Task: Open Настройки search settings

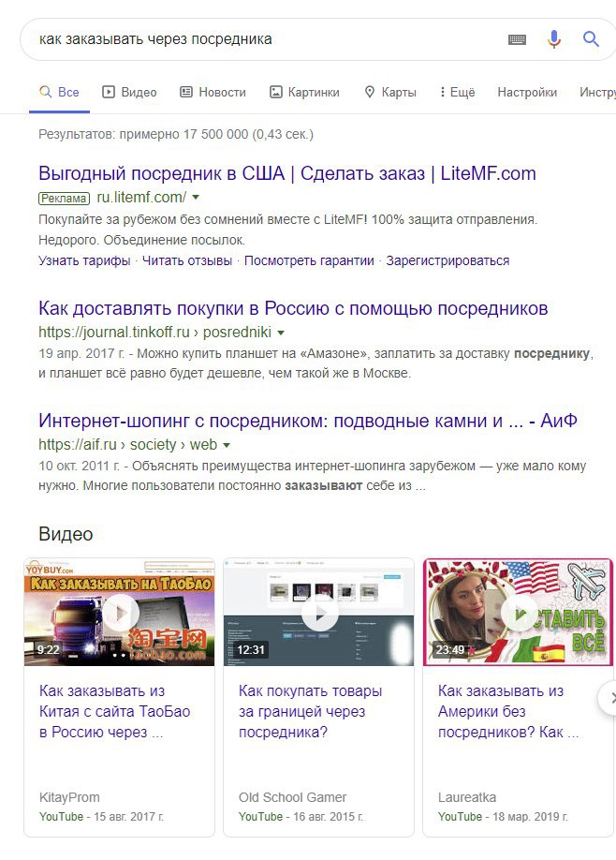Action: (x=527, y=92)
